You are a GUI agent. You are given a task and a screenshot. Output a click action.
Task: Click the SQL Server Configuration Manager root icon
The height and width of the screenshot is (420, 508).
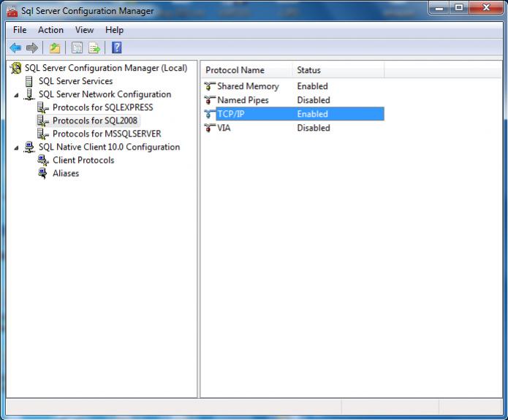click(16, 68)
